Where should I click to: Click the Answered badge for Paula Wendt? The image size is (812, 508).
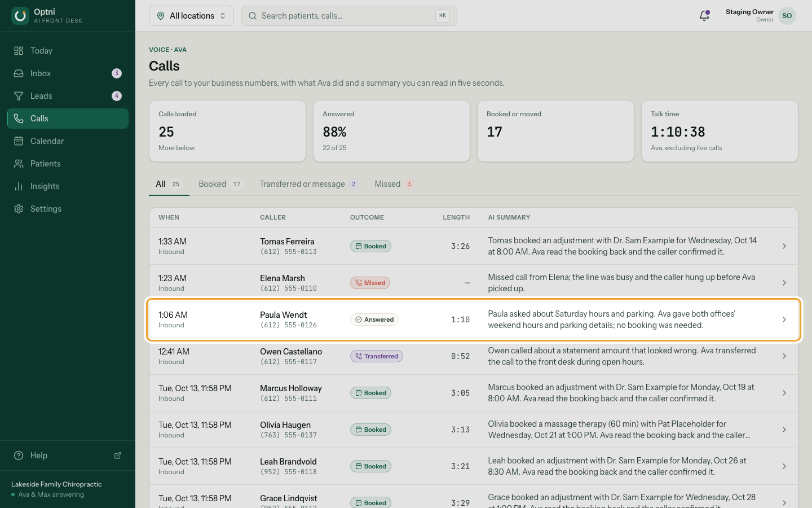point(374,319)
